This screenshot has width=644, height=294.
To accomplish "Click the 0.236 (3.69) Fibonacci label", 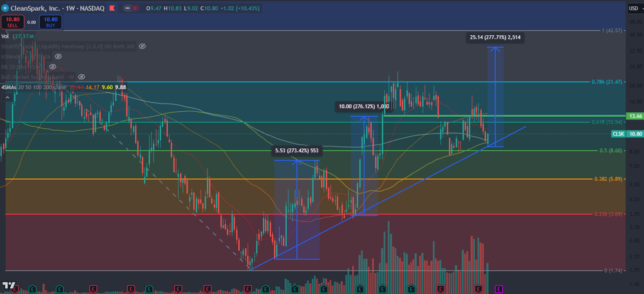I will coord(608,214).
